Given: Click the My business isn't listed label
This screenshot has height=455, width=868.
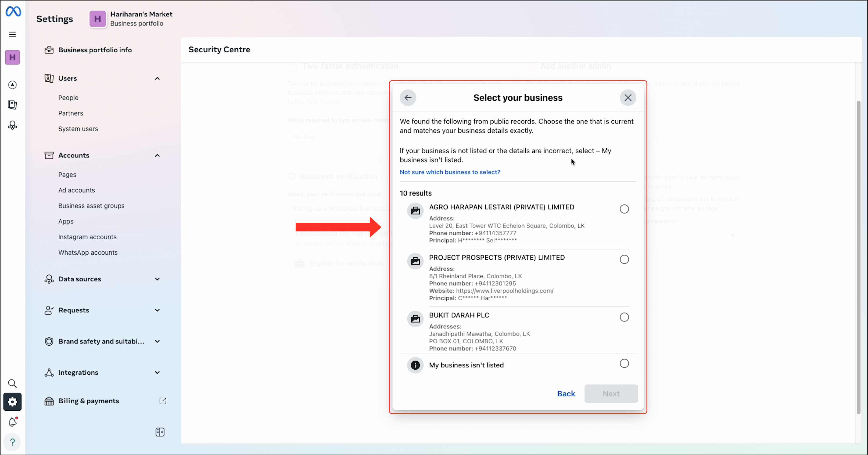Looking at the screenshot, I should [467, 365].
